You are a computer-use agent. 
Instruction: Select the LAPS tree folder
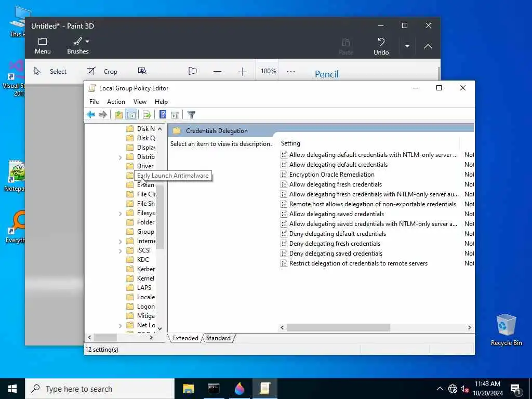point(144,288)
